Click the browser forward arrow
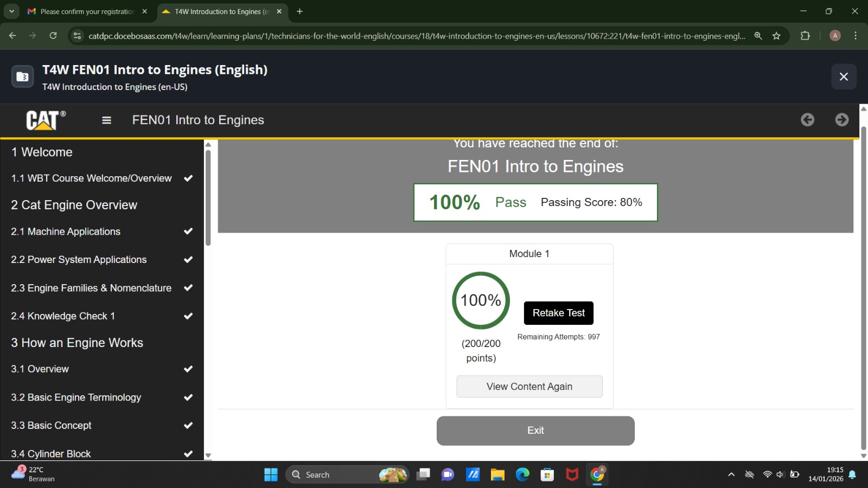The width and height of the screenshot is (868, 488). tap(33, 36)
